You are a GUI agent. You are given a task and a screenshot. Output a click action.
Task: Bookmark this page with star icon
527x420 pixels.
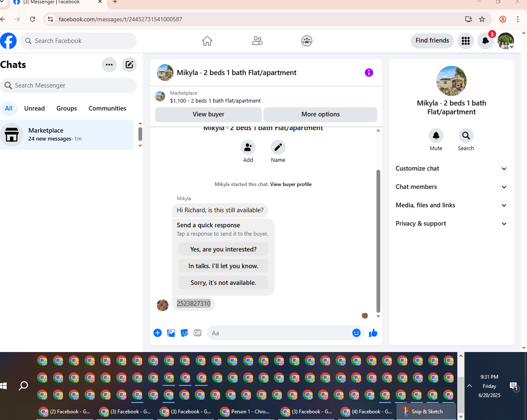click(x=482, y=19)
